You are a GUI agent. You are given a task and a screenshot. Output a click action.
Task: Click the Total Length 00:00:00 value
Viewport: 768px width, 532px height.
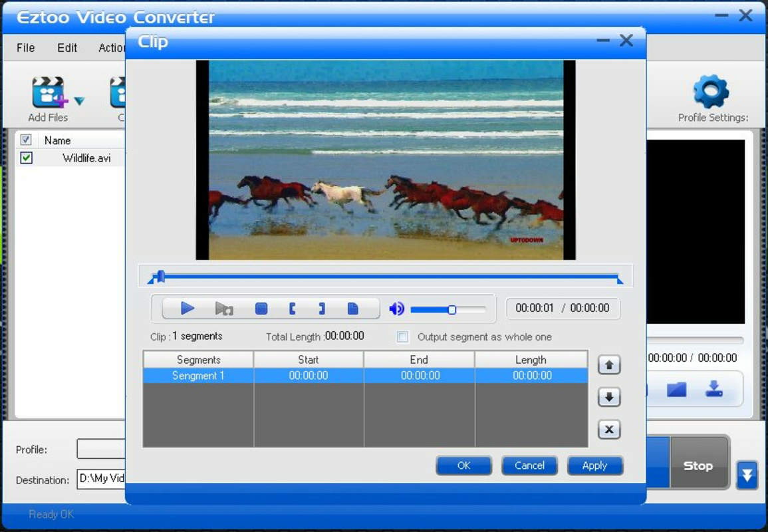[x=344, y=336]
